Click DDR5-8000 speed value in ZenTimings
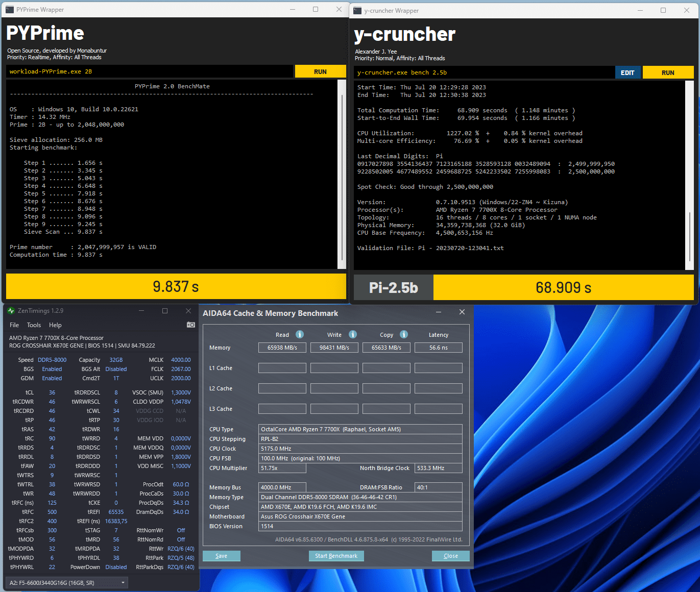Image resolution: width=700 pixels, height=592 pixels. [52, 360]
